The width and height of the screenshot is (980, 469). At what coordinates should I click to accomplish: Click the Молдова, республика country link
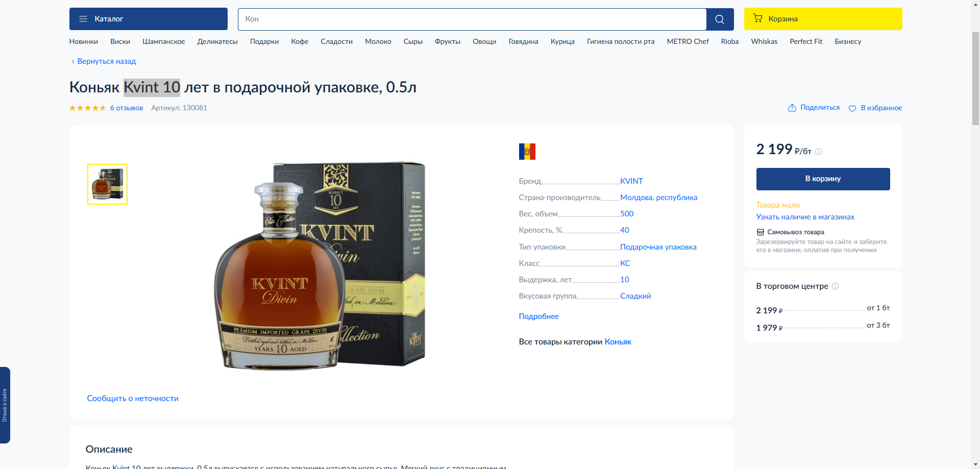point(658,198)
